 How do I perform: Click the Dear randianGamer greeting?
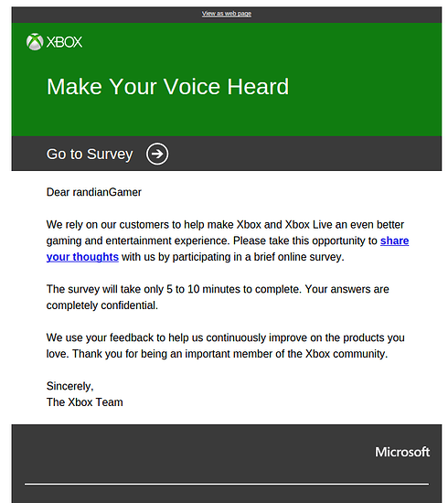pyautogui.click(x=94, y=192)
